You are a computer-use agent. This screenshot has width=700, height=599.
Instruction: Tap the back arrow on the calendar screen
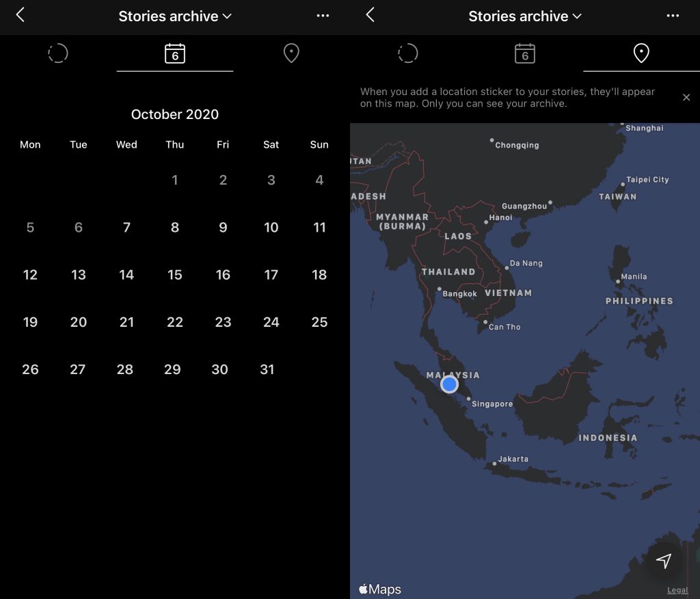(21, 15)
